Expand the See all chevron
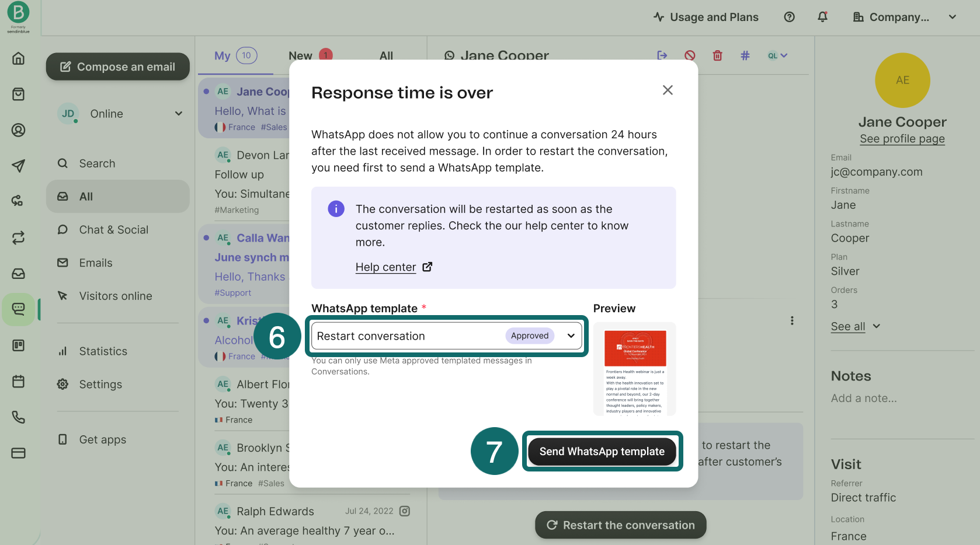Image resolution: width=980 pixels, height=545 pixels. click(x=876, y=326)
